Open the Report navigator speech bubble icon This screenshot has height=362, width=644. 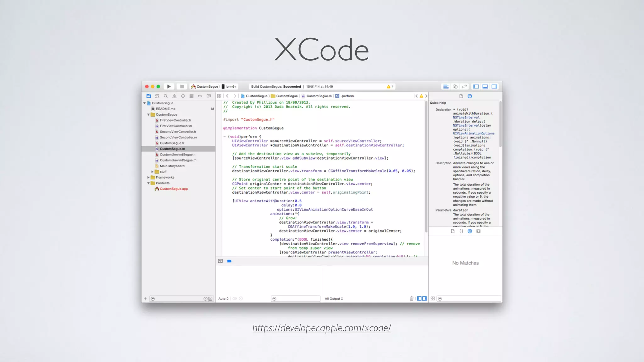click(x=208, y=96)
